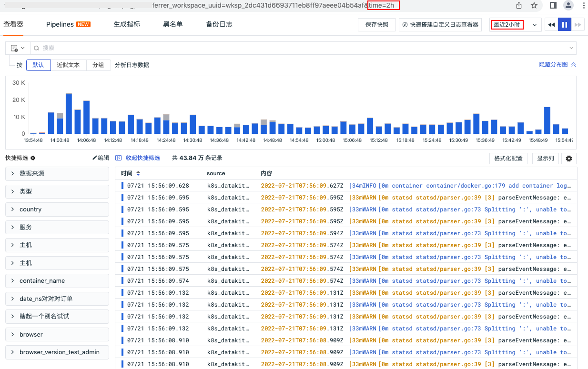Expand the browser quick filter
The width and height of the screenshot is (588, 369).
pos(57,334)
